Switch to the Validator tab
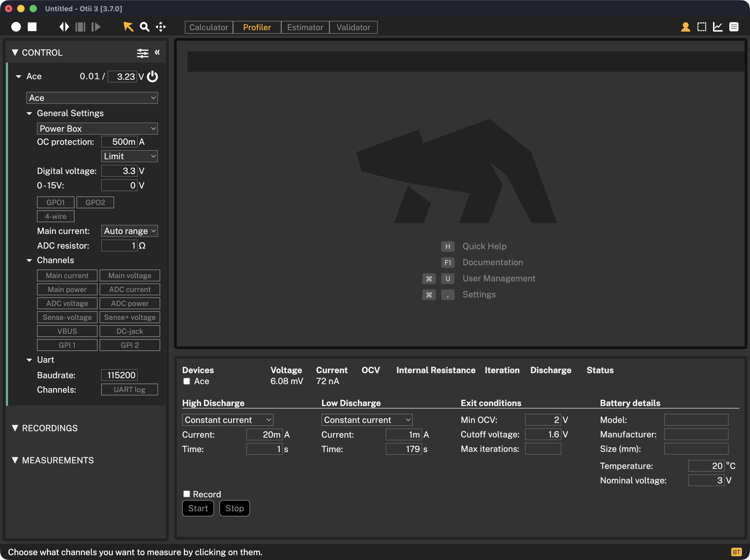Image resolution: width=750 pixels, height=560 pixels. [x=353, y=27]
